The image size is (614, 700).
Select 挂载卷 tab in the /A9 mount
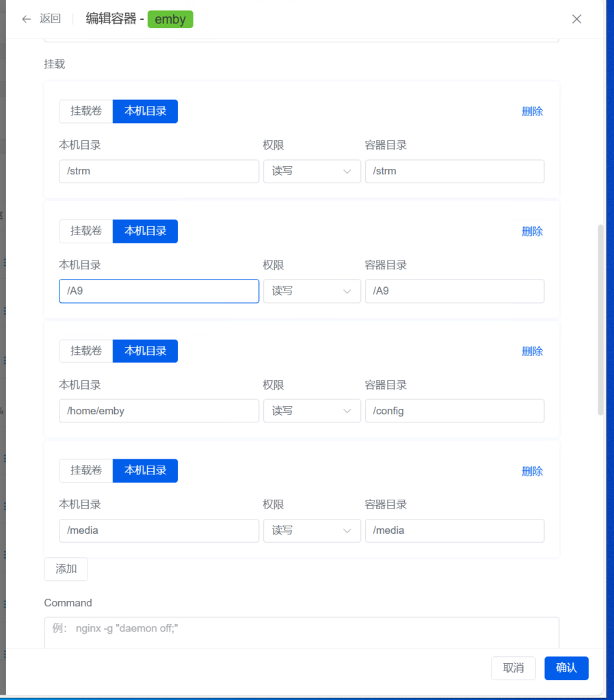[85, 231]
